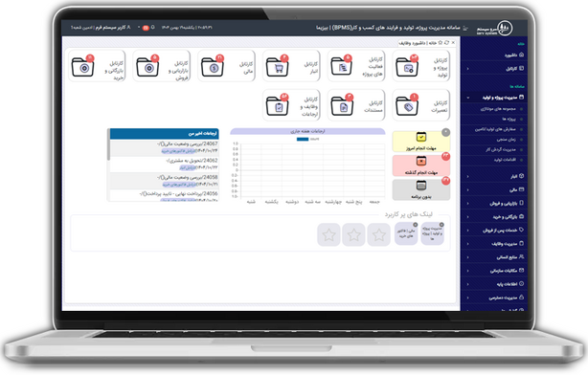Expand the مالی sidebar section

click(x=494, y=190)
